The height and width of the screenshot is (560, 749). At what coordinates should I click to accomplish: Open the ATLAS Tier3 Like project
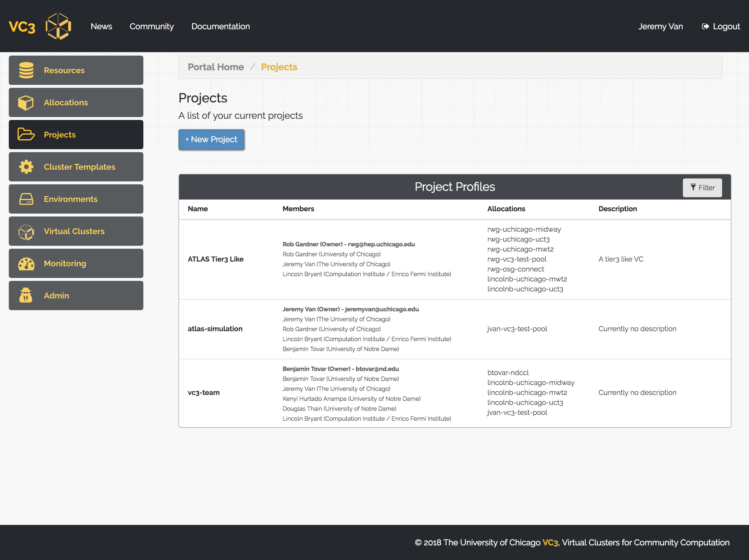click(x=215, y=259)
